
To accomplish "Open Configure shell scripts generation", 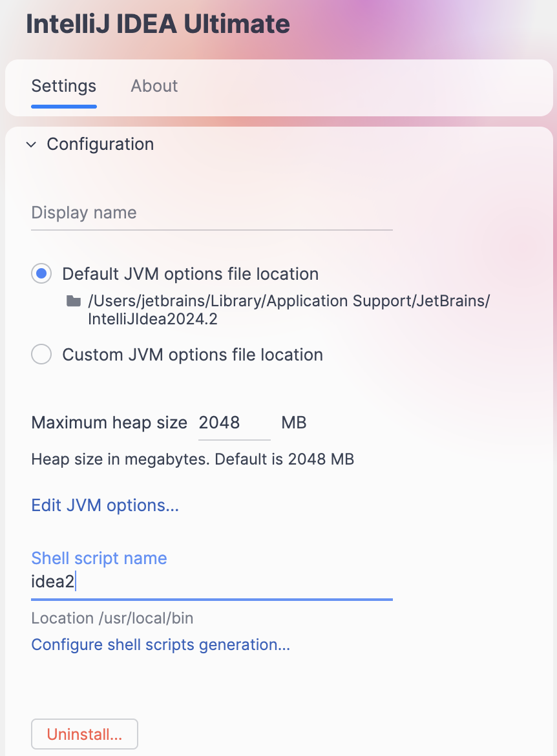I will click(160, 644).
